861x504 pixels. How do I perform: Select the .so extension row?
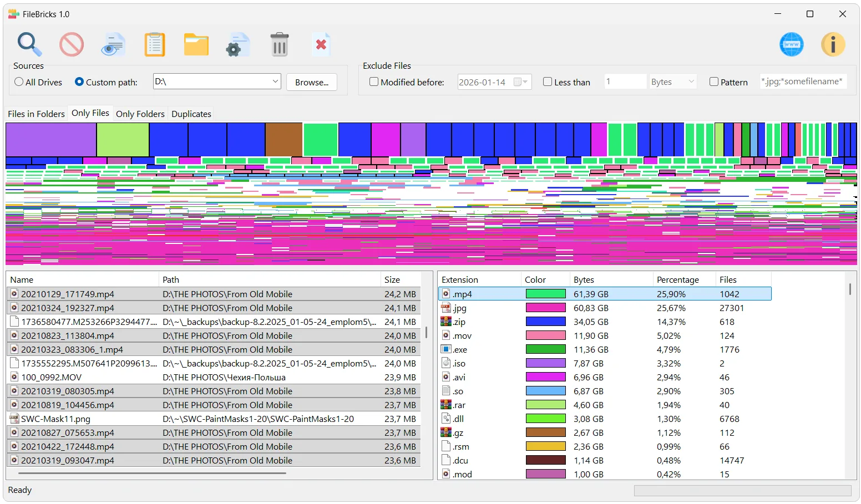(x=605, y=391)
